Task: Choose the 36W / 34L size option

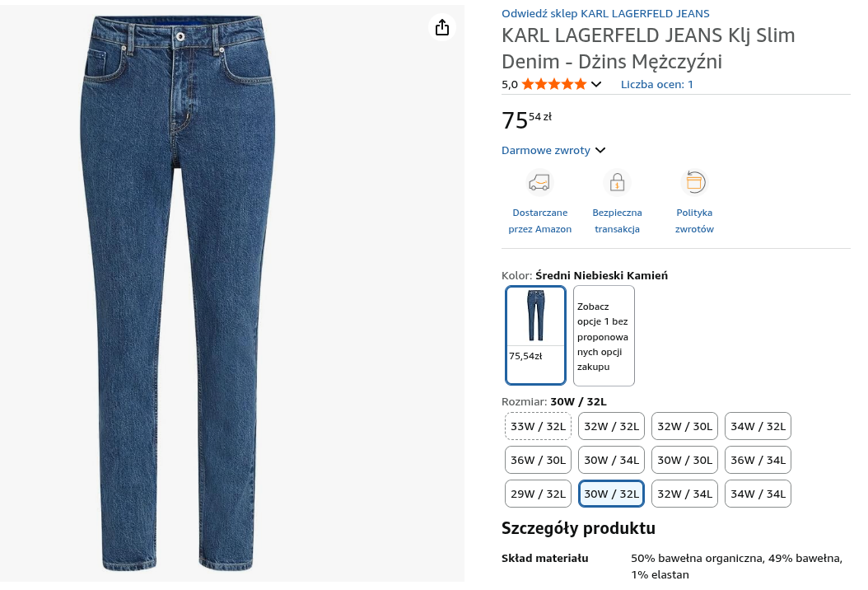Action: [758, 460]
